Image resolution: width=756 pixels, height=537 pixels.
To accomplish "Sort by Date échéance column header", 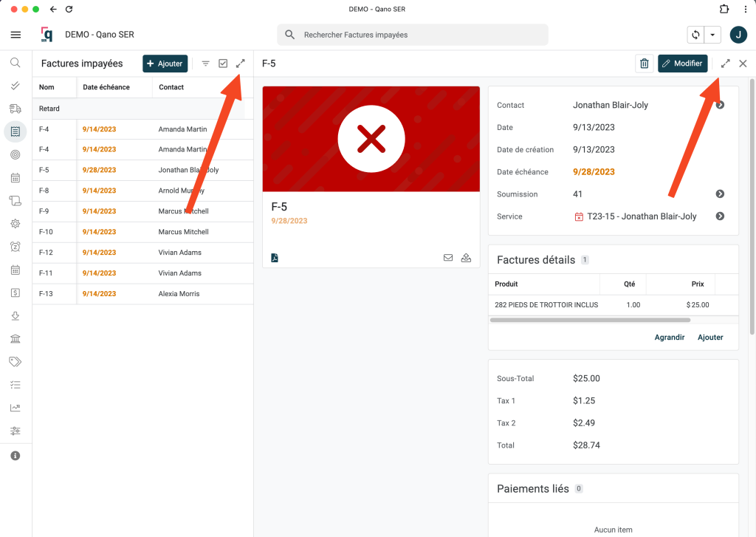I will (x=106, y=87).
